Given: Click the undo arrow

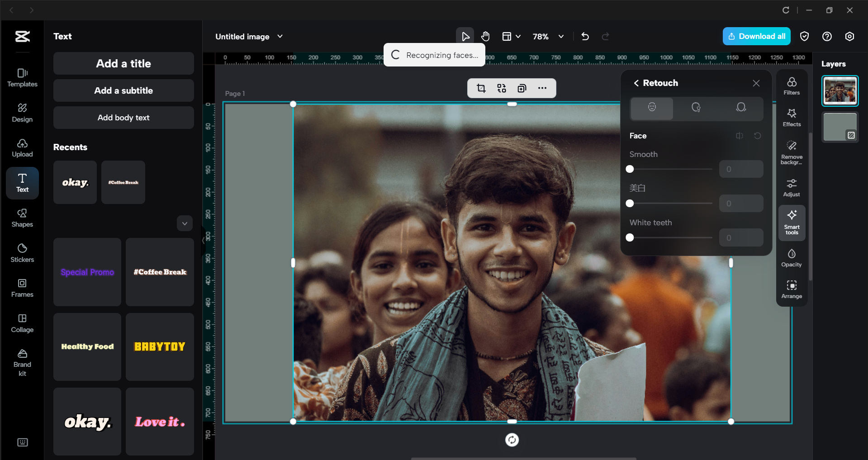Looking at the screenshot, I should pos(585,36).
